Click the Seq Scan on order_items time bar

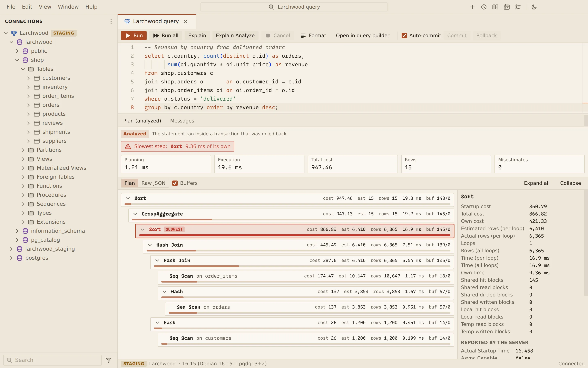coord(306,282)
